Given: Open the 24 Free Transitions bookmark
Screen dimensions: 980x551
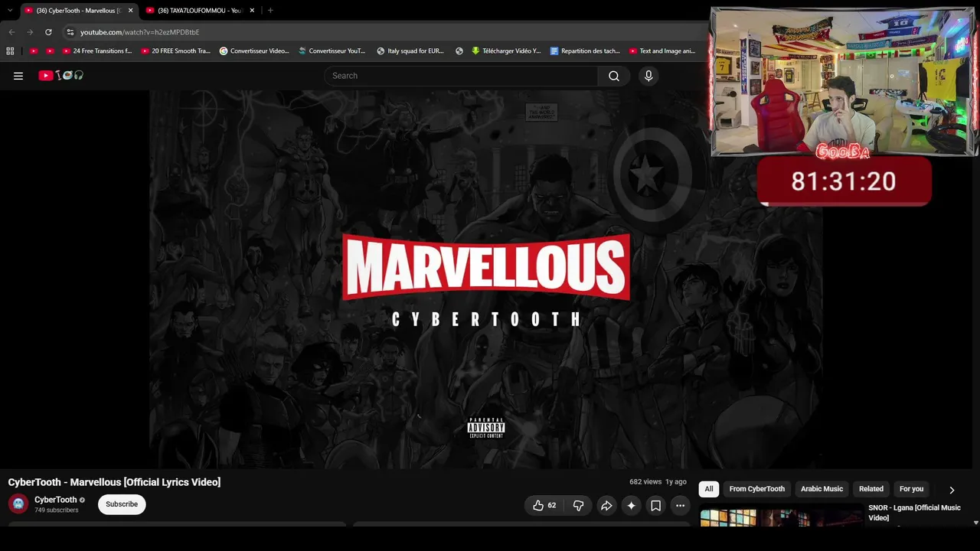Looking at the screenshot, I should [x=97, y=51].
